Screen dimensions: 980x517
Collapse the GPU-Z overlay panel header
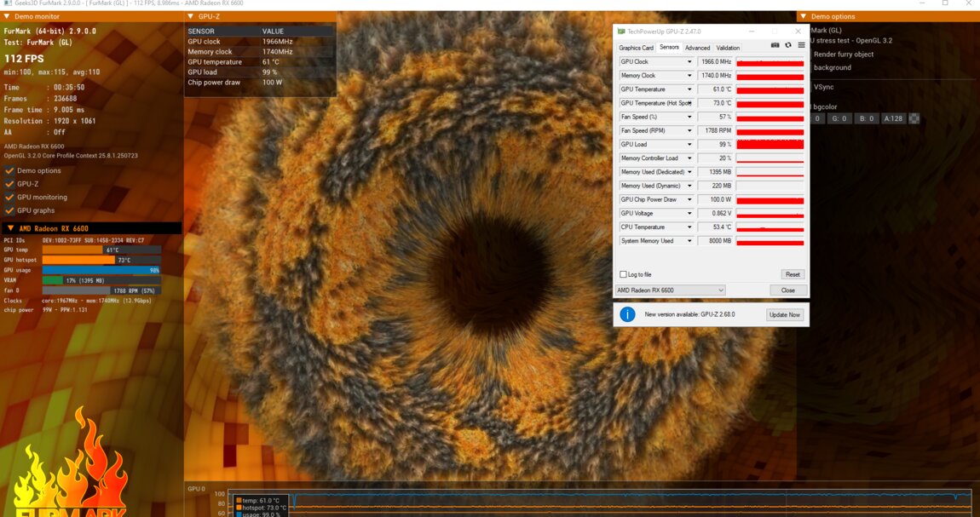(x=190, y=16)
